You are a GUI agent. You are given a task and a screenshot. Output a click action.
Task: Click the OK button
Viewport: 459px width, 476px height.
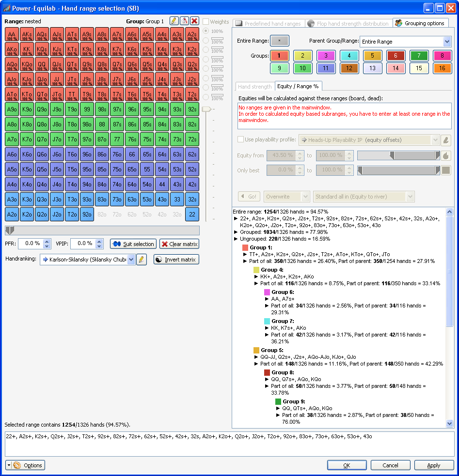click(x=347, y=465)
